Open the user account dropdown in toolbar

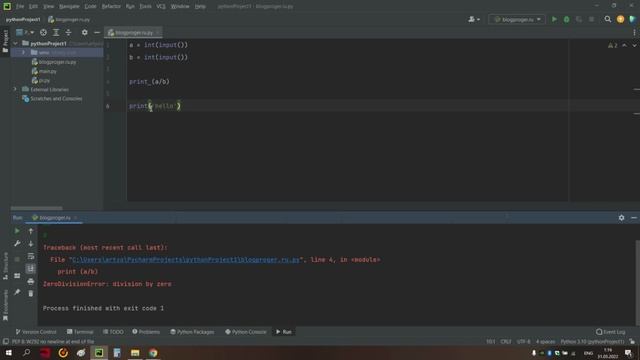(x=474, y=19)
